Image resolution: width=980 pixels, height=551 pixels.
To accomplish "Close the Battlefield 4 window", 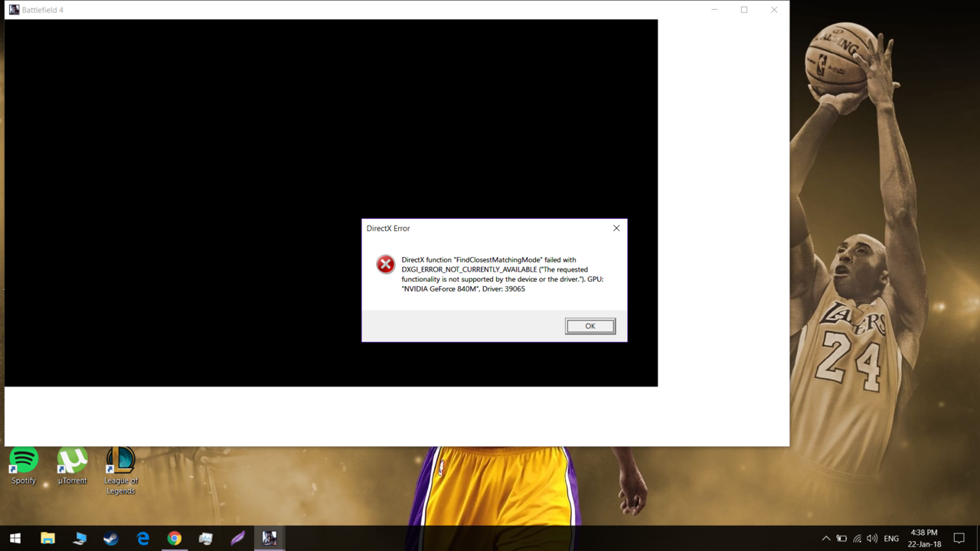I will (774, 10).
